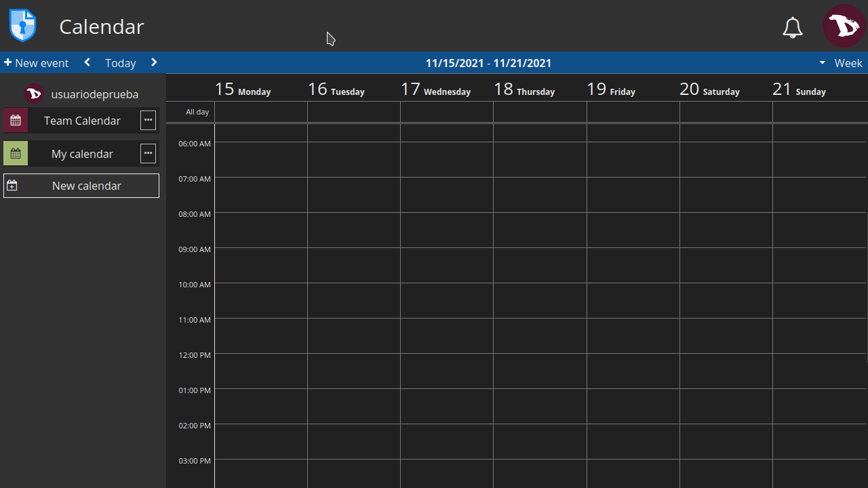This screenshot has height=488, width=868.
Task: Create a New event
Action: click(37, 63)
